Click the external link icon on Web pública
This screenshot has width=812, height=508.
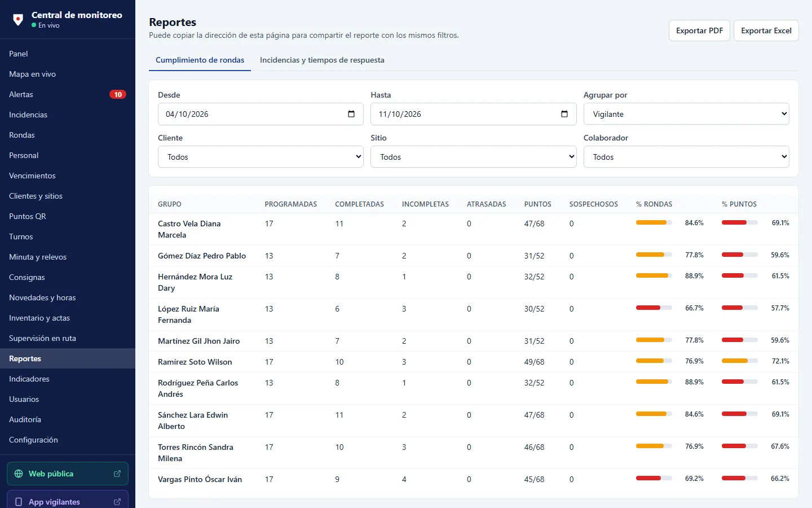(x=117, y=474)
